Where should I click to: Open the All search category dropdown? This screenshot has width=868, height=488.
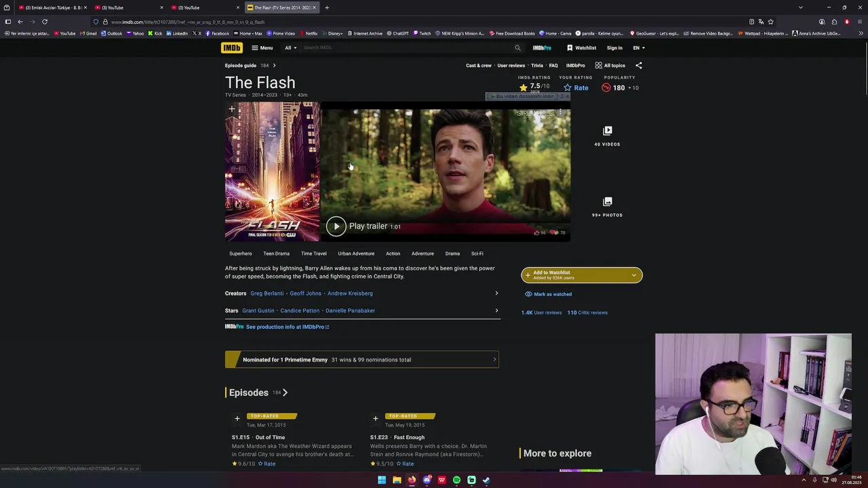290,47
